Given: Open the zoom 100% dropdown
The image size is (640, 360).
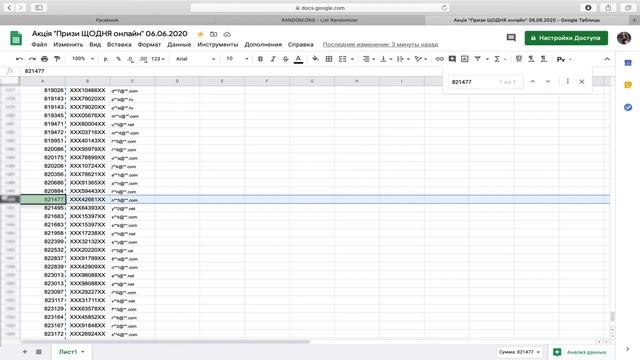Looking at the screenshot, I should tap(83, 59).
